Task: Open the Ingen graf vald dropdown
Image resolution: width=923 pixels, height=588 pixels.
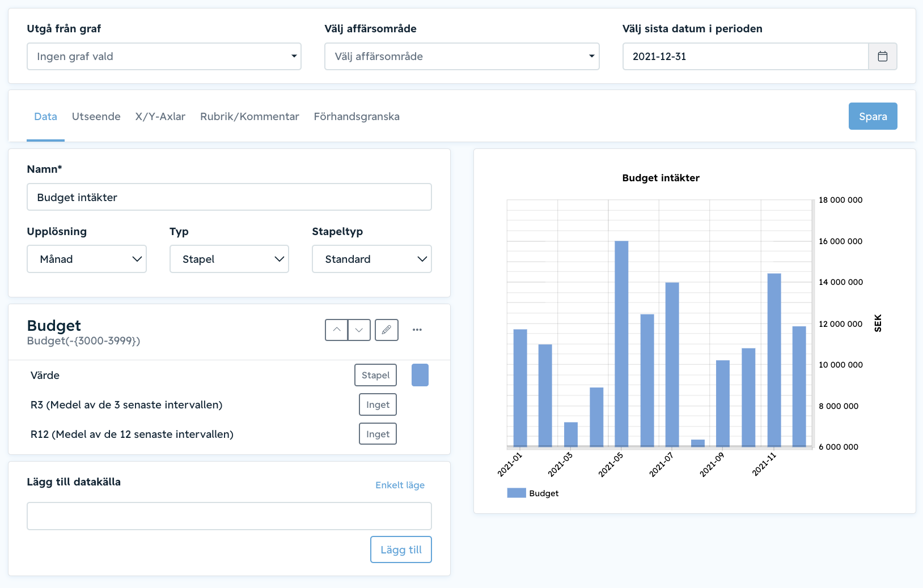Action: tap(164, 57)
